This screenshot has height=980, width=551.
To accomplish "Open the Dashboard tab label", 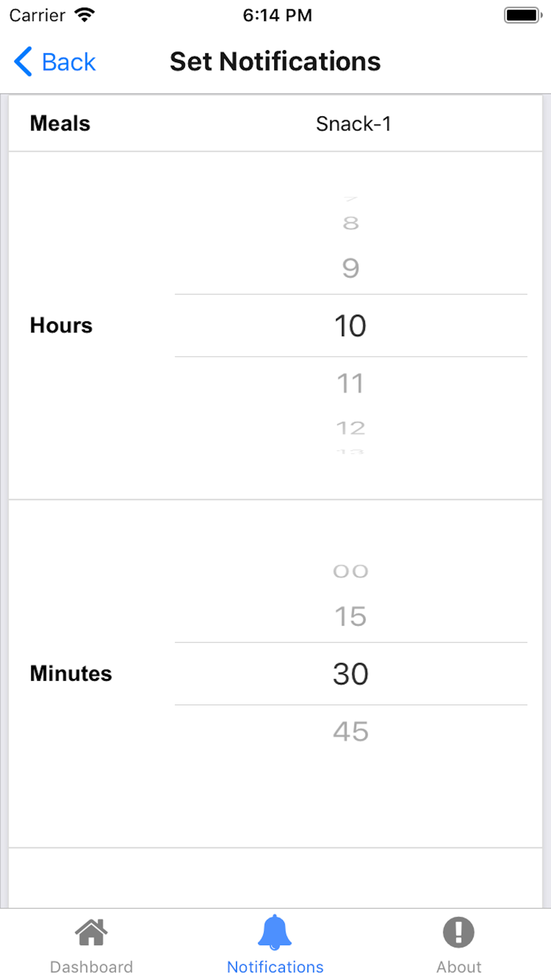I will point(91,967).
